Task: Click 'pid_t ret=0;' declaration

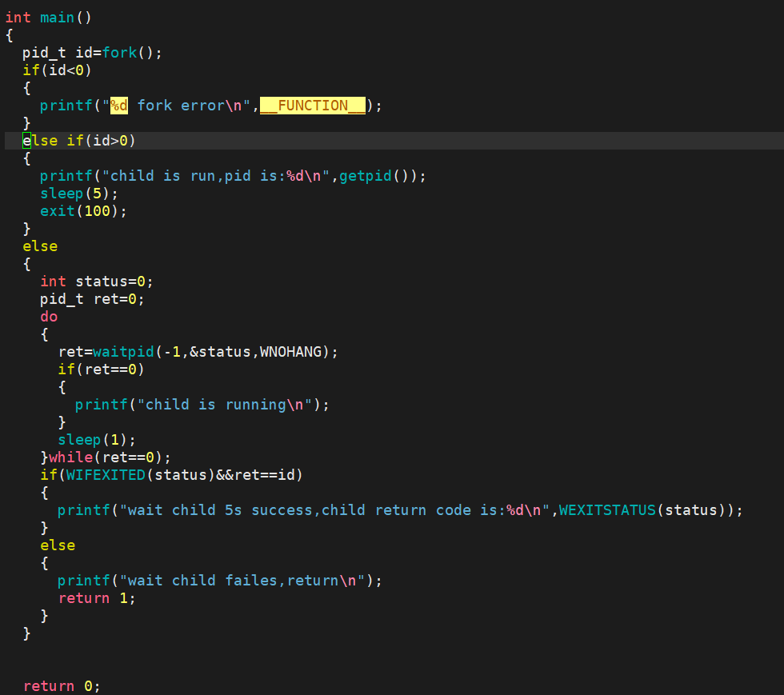Action: (92, 299)
